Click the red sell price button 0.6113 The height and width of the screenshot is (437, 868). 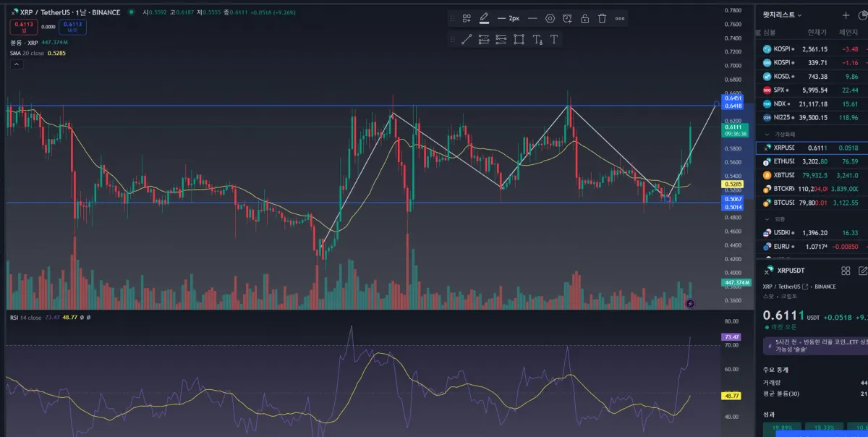tap(22, 27)
